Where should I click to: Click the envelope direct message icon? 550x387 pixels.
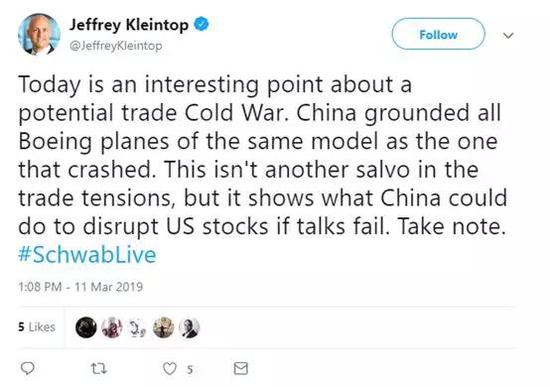pos(241,368)
